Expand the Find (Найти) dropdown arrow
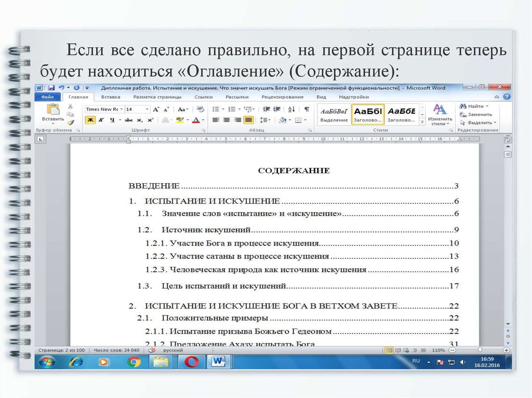 click(x=486, y=106)
